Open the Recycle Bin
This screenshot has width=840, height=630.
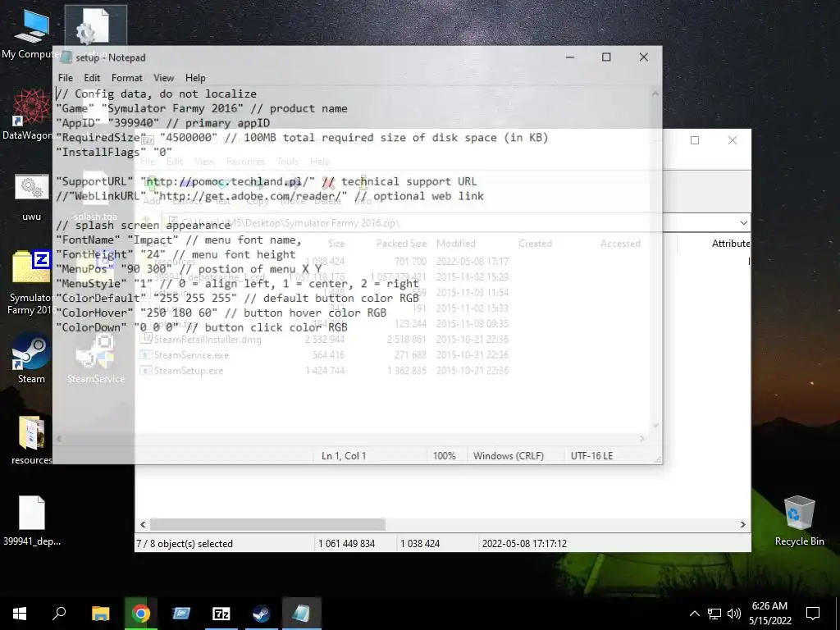pos(799,521)
